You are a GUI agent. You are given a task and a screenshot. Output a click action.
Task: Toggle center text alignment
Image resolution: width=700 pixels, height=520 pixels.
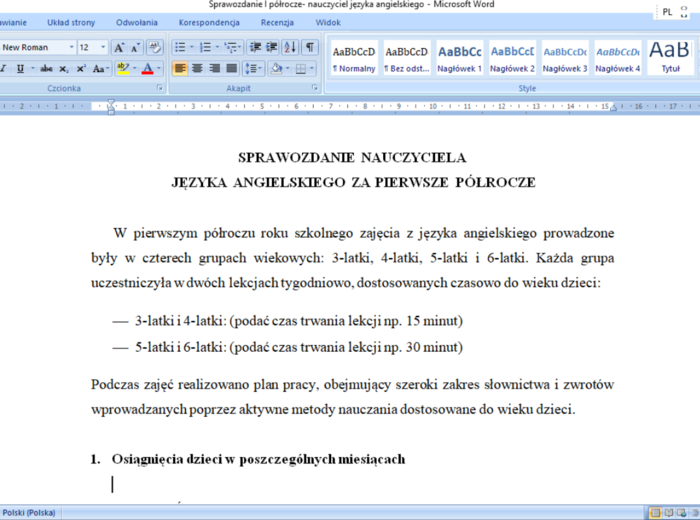coord(197,69)
